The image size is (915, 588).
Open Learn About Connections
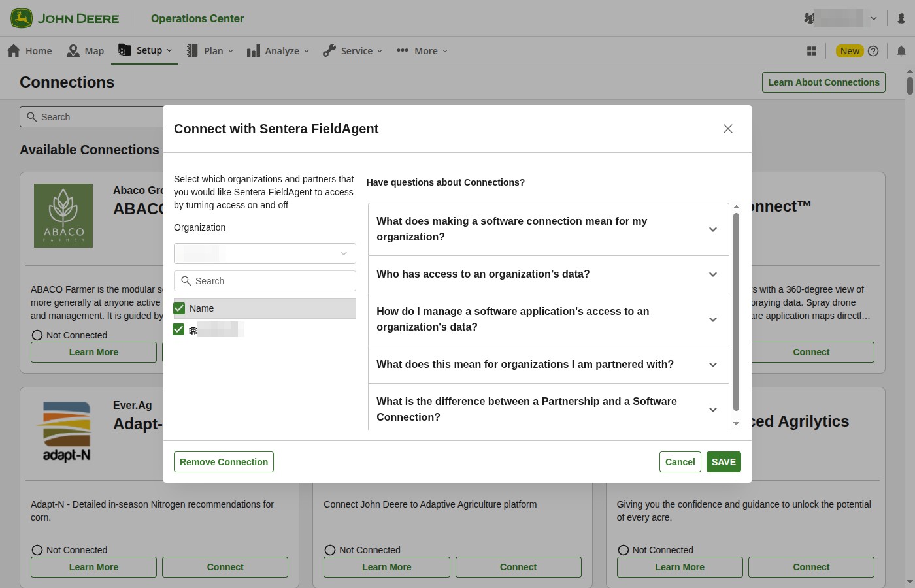coord(823,82)
